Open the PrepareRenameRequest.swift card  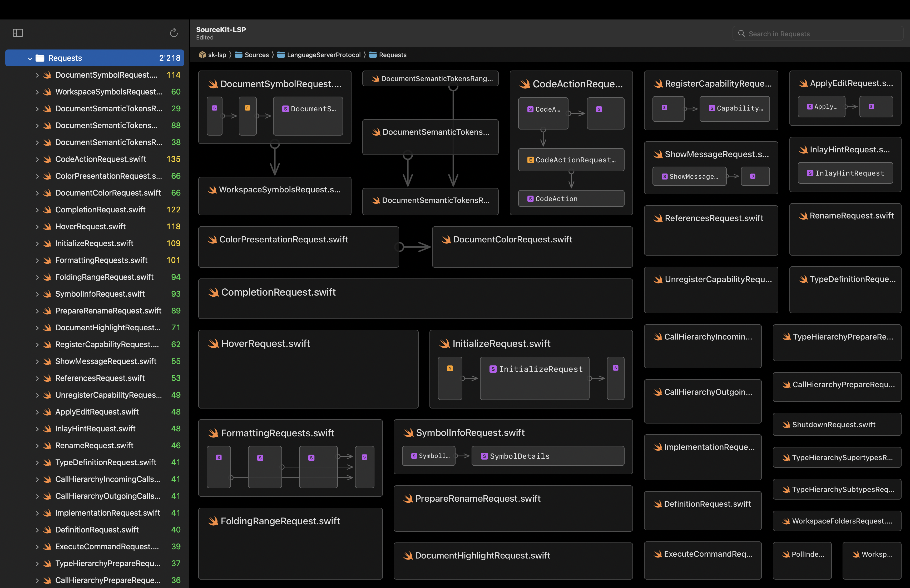(513, 509)
